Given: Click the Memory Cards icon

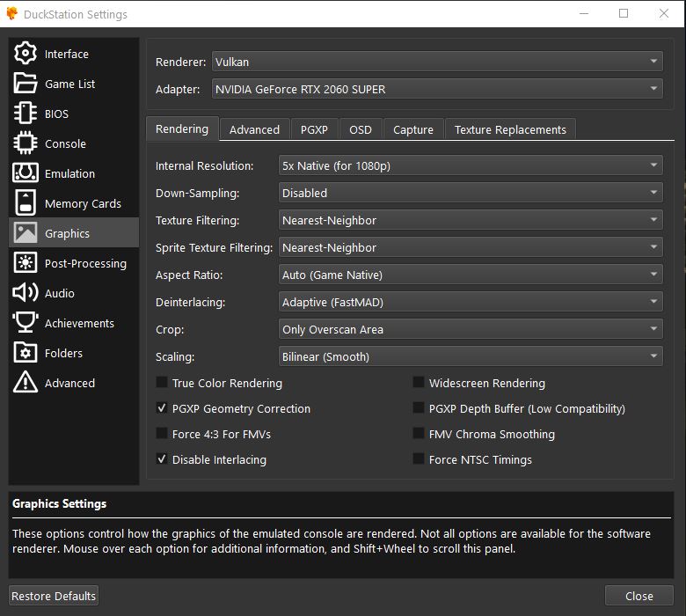Looking at the screenshot, I should [x=26, y=202].
